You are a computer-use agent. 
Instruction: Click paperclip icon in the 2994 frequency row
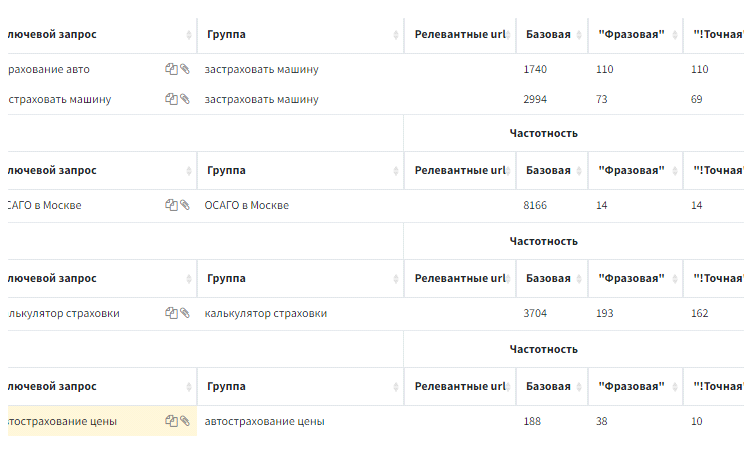(x=184, y=99)
